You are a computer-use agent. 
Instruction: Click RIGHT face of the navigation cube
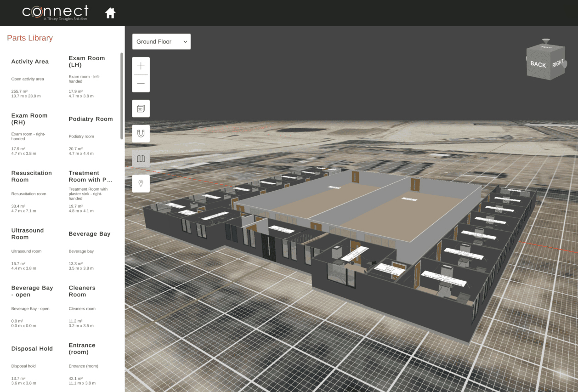(x=558, y=64)
